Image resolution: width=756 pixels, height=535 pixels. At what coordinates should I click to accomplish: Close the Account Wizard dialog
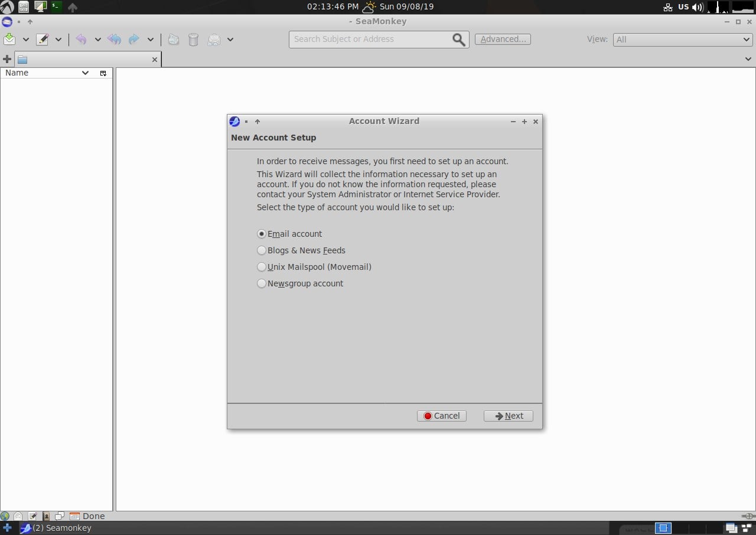[536, 122]
